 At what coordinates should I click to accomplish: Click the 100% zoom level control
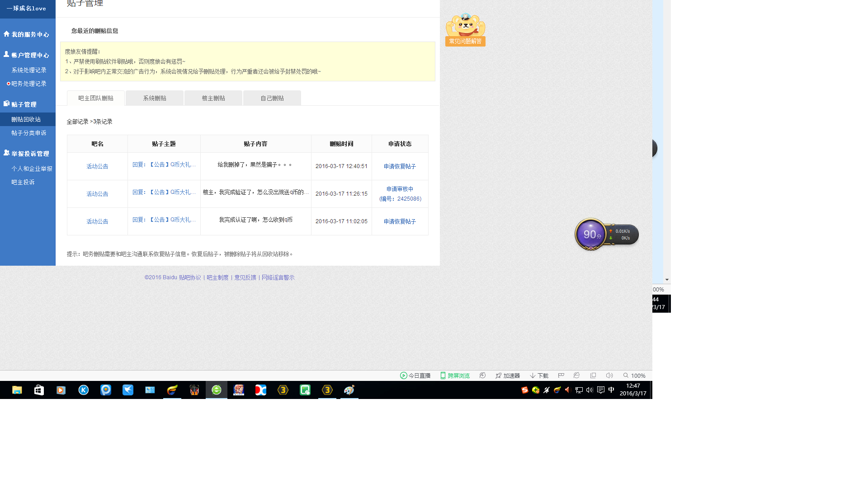click(634, 375)
